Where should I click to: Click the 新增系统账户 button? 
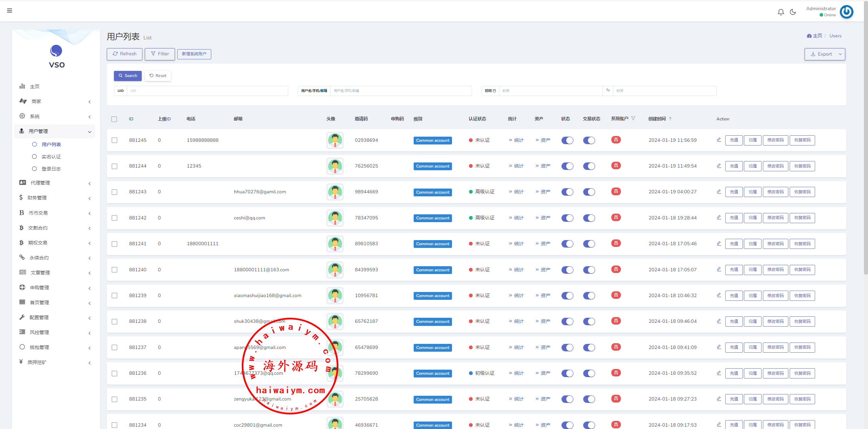pos(194,54)
